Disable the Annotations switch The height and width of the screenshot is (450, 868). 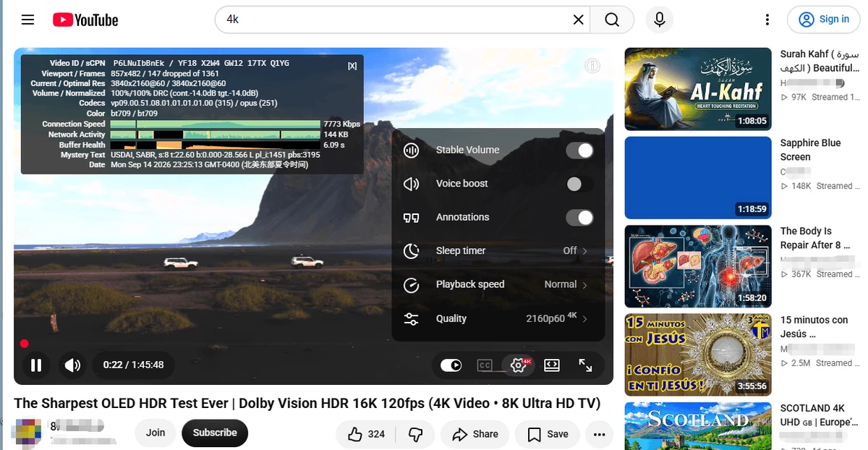(x=579, y=218)
